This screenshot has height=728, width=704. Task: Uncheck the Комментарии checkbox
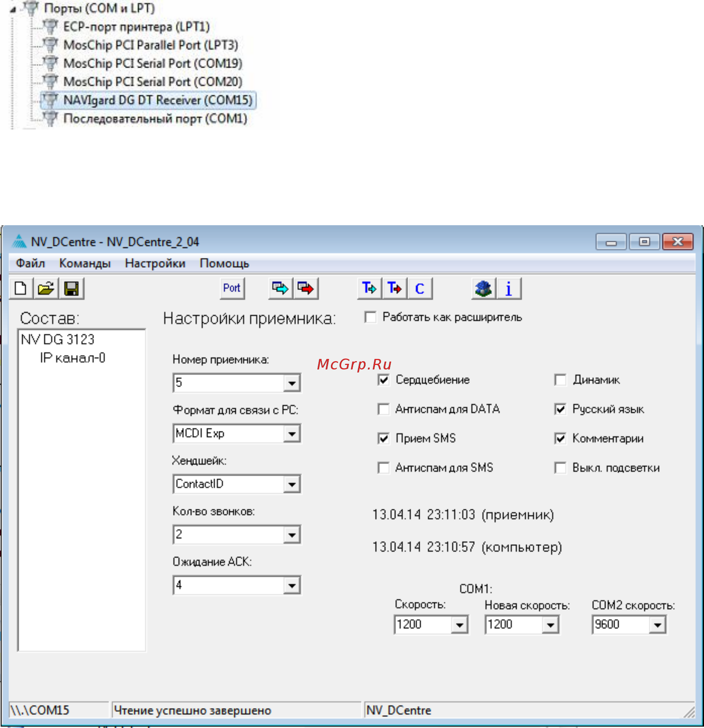[x=560, y=438]
